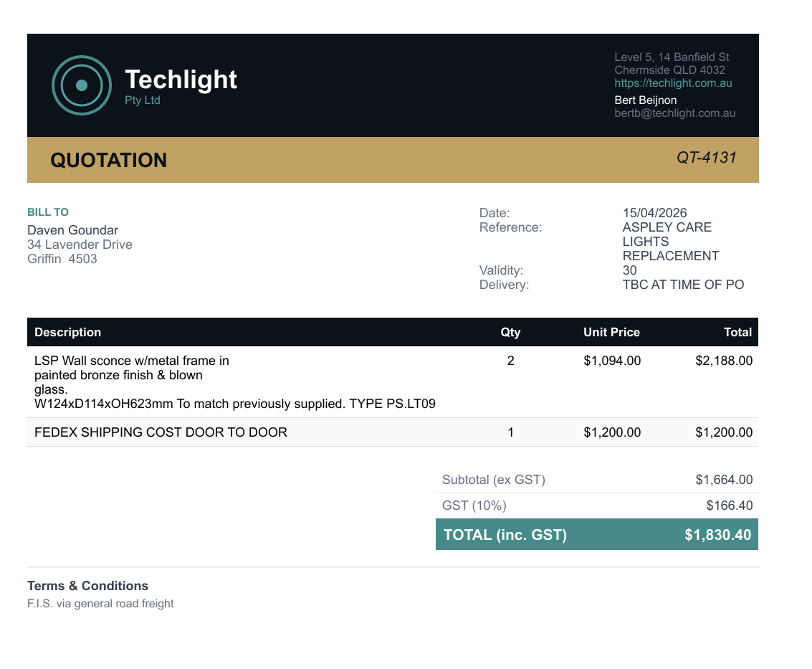Select the Terms & Conditions heading
This screenshot has height=669, width=812.
click(x=87, y=586)
